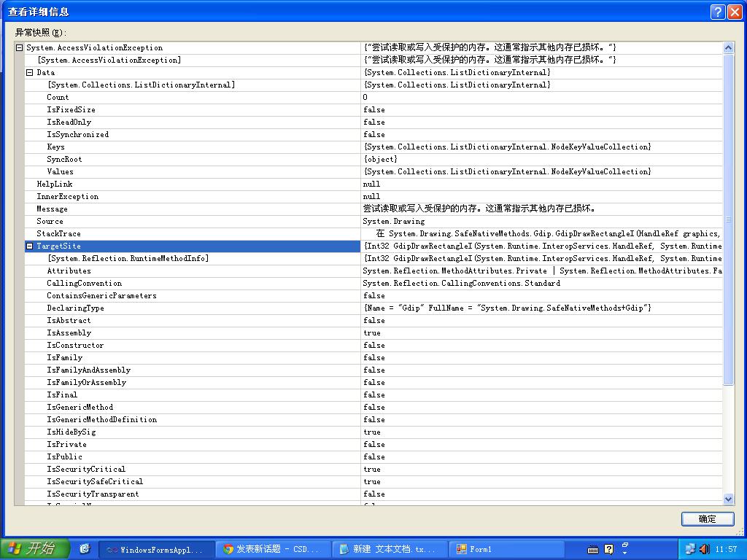Collapse the System.AccessViolationException root node
Image resolution: width=747 pixels, height=560 pixels.
[x=20, y=47]
